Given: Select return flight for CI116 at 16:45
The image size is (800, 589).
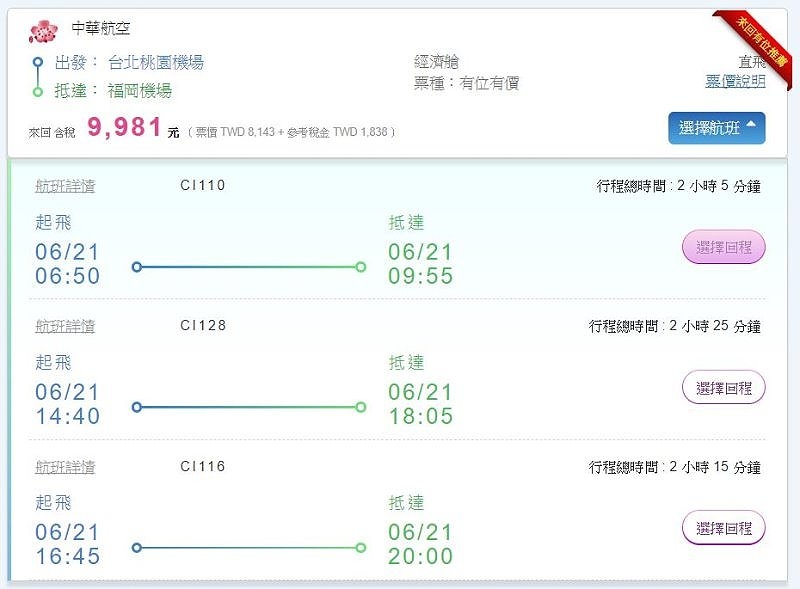Looking at the screenshot, I should point(723,527).
